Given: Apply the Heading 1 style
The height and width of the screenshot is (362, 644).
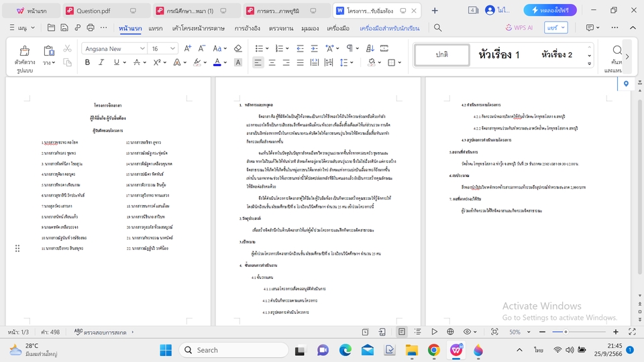Looking at the screenshot, I should pos(498,54).
